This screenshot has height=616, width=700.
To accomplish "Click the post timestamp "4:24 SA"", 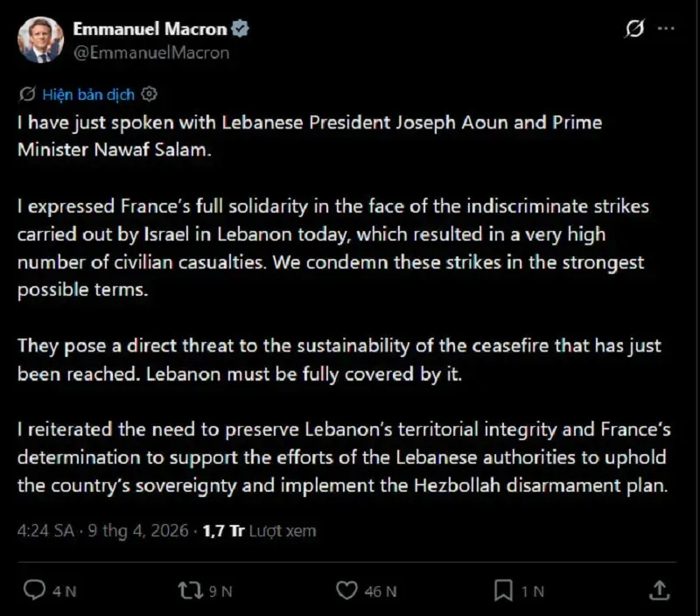I will click(47, 530).
